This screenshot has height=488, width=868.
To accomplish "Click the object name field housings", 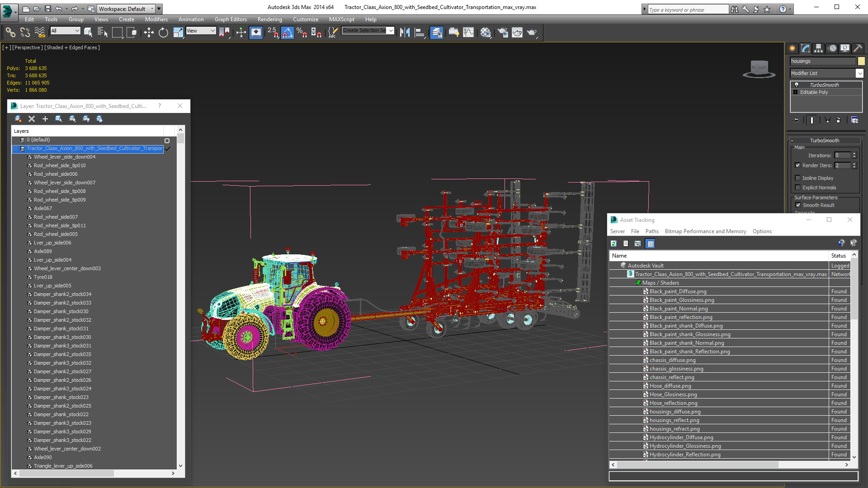I will pos(823,61).
